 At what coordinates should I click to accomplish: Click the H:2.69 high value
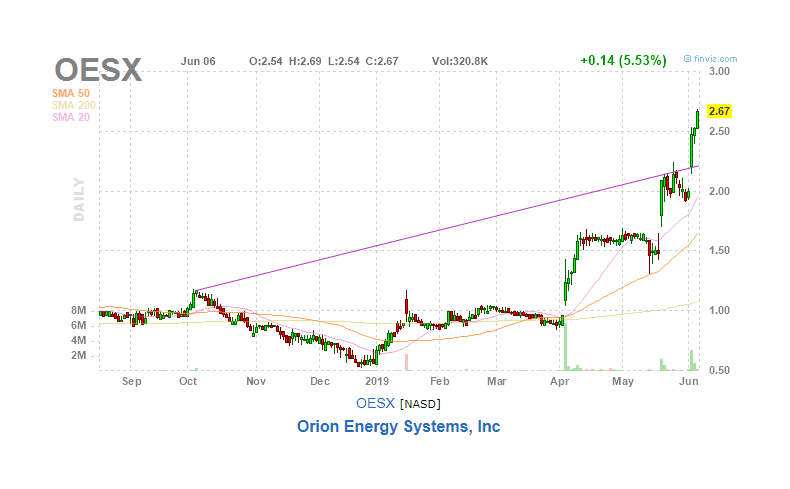point(305,61)
